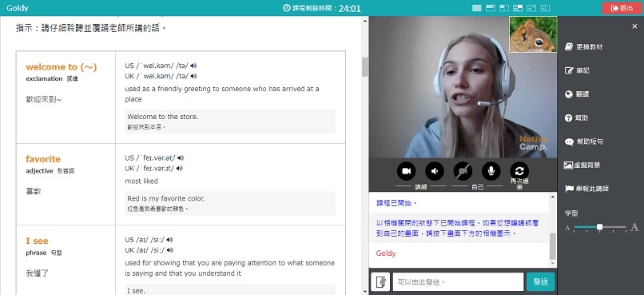Click the clock icon beside 課程剩餘時間
This screenshot has width=644, height=295.
287,8
